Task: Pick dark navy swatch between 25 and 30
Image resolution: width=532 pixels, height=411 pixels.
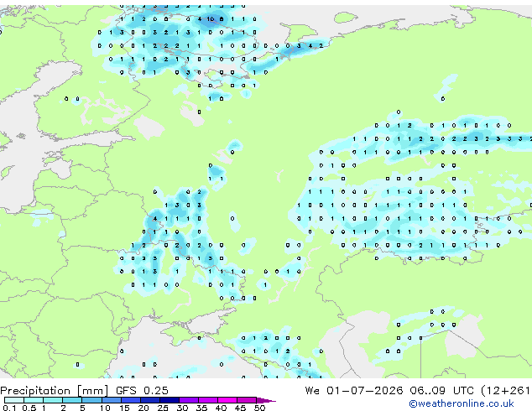Action: pyautogui.click(x=170, y=400)
